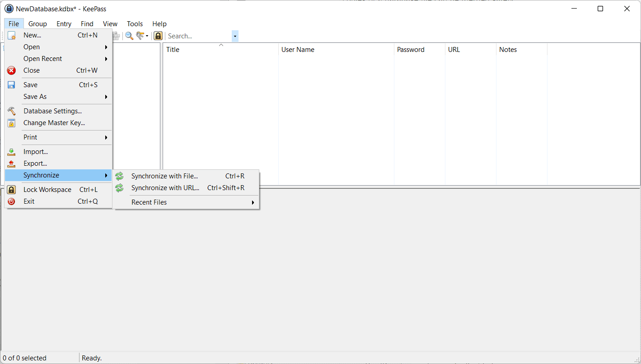Click the red Close icon in File menu
Image resolution: width=641 pixels, height=364 pixels.
tap(12, 70)
